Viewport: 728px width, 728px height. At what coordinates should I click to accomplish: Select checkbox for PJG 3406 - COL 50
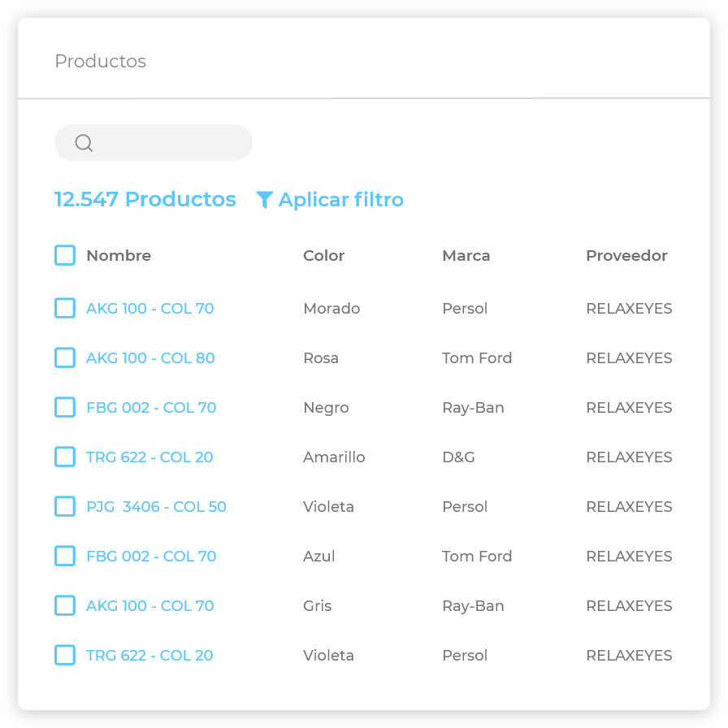click(x=65, y=506)
